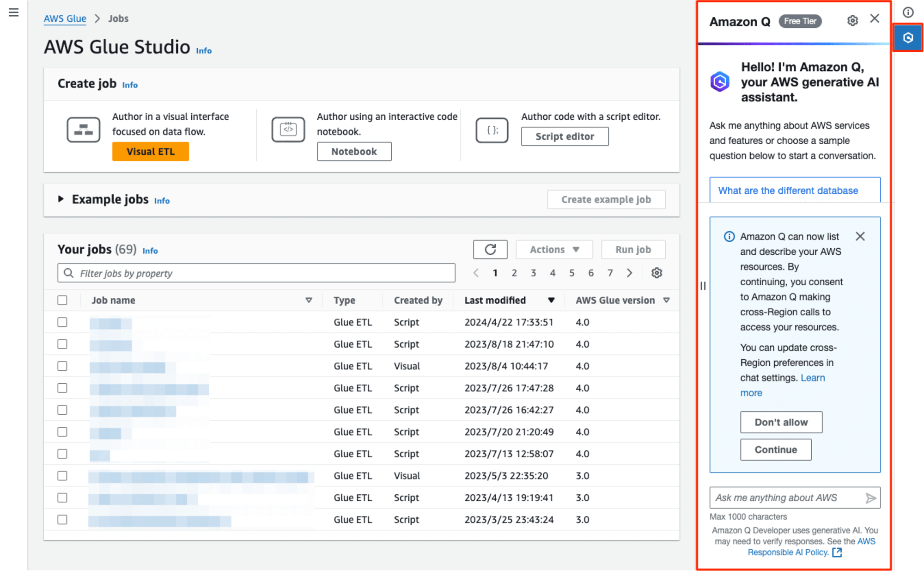Close the Amazon Q panel
The height and width of the screenshot is (571, 924).
pos(875,18)
